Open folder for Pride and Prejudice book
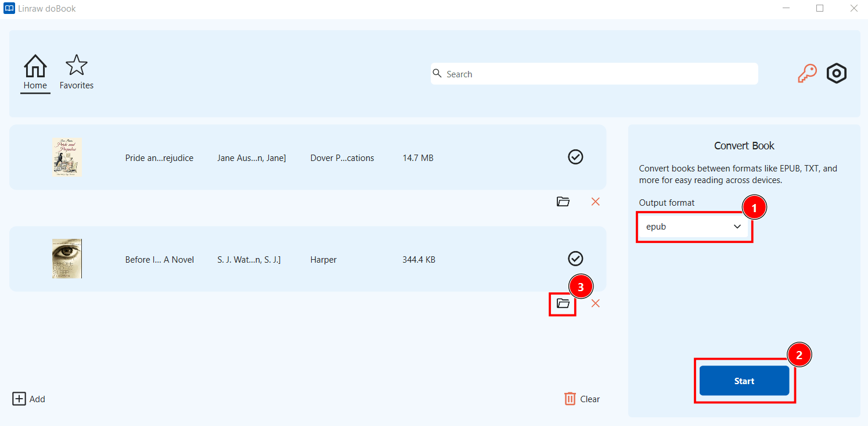 pos(563,202)
